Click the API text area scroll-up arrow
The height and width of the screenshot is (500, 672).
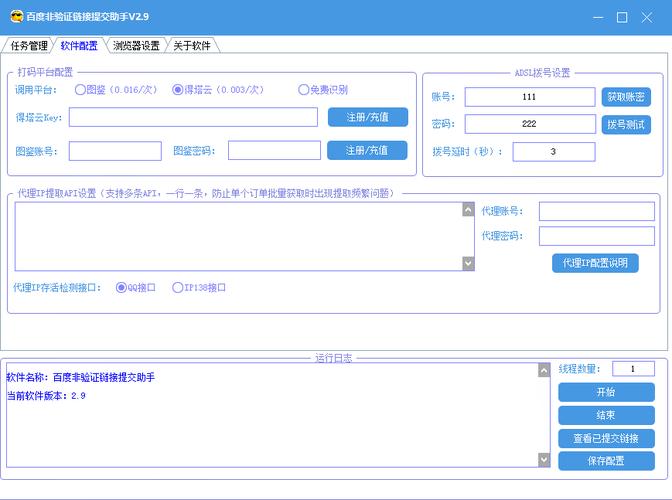pos(468,210)
